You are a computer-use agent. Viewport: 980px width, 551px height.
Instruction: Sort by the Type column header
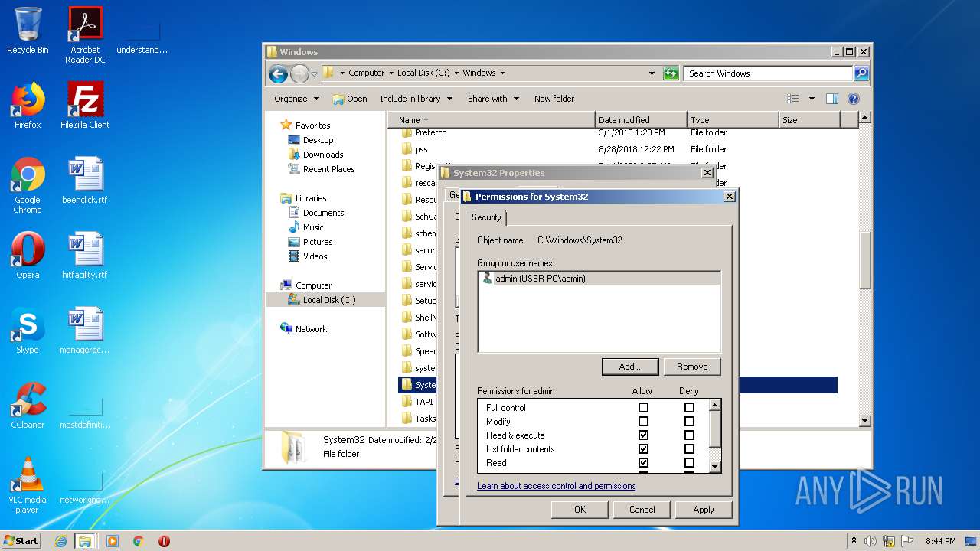(732, 120)
